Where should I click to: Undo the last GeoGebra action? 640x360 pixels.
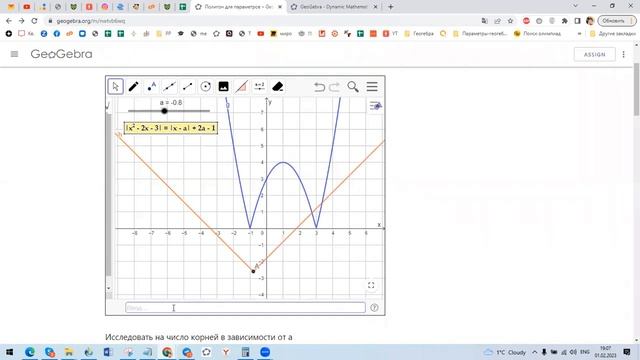pos(320,87)
